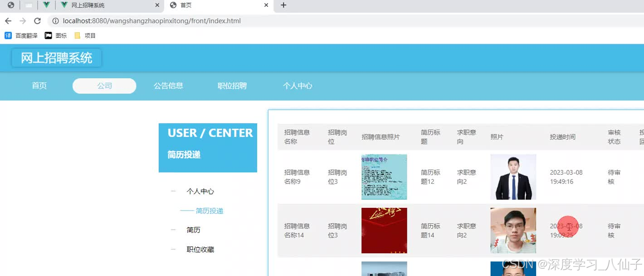The height and width of the screenshot is (276, 644).
Task: Collapse the 个人中心 sidebar section
Action: (x=173, y=191)
